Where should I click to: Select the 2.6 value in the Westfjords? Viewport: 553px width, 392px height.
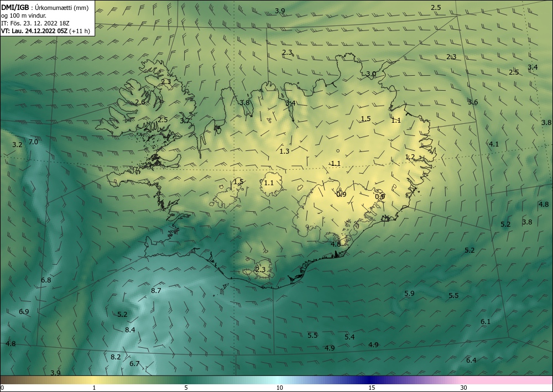(140, 102)
